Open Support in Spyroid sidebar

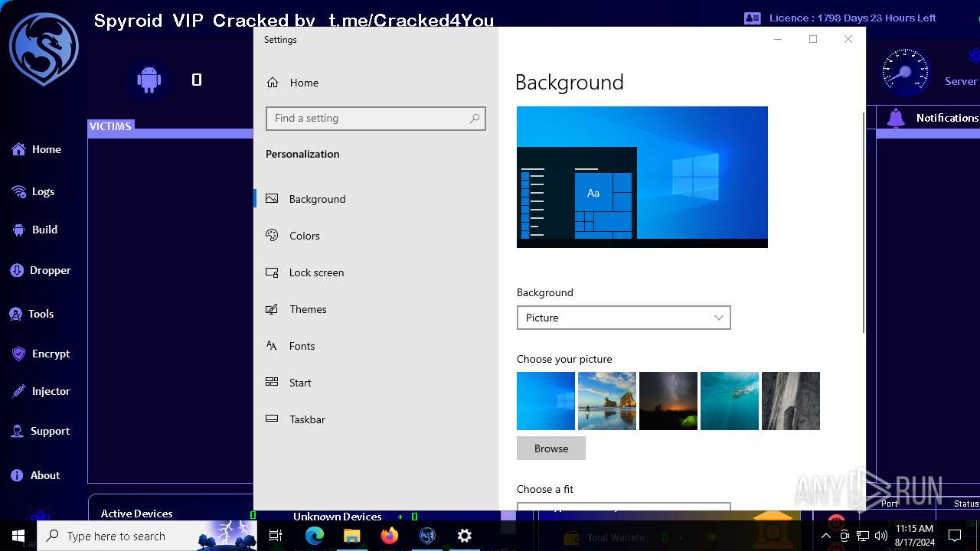41,431
